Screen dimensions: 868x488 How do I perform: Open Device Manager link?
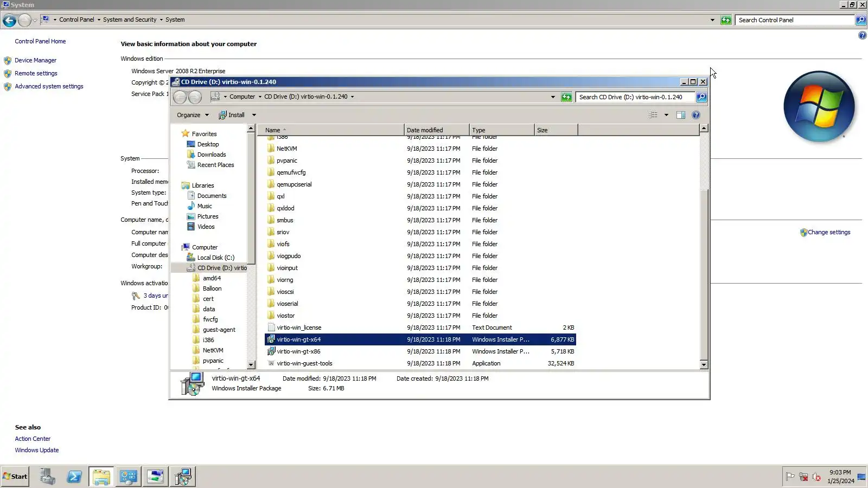[x=36, y=60]
